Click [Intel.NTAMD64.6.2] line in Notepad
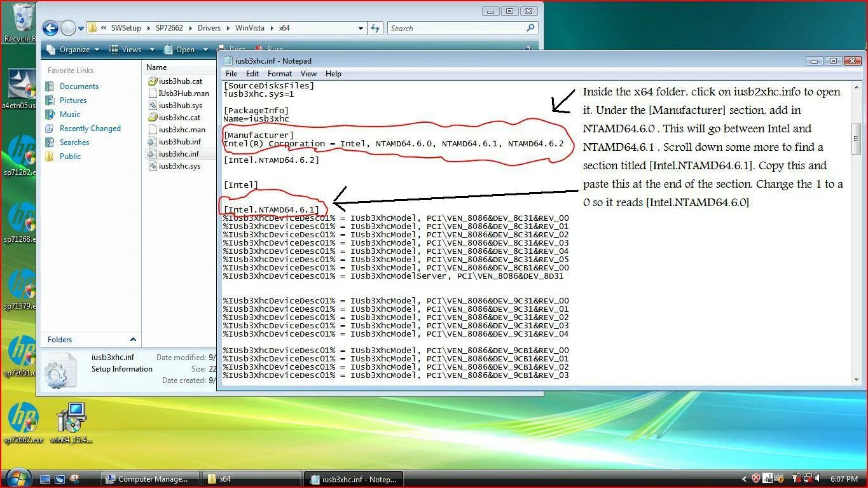The height and width of the screenshot is (488, 868). 271,160
